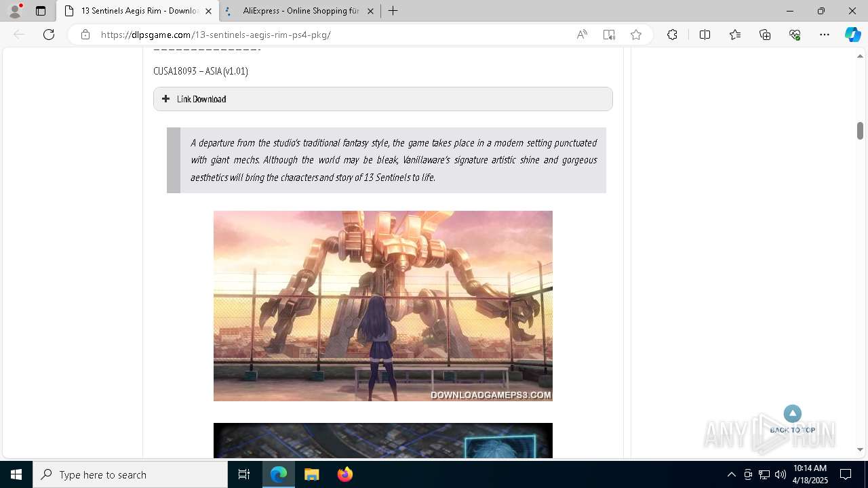Image resolution: width=868 pixels, height=488 pixels.
Task: Click the Back To Top button
Action: click(793, 420)
